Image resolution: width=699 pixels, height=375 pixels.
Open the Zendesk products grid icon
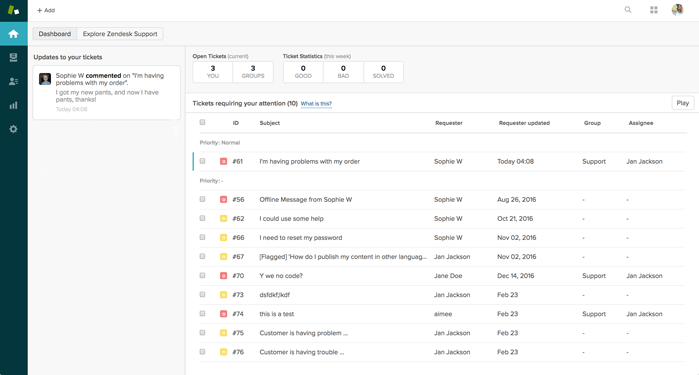(654, 10)
